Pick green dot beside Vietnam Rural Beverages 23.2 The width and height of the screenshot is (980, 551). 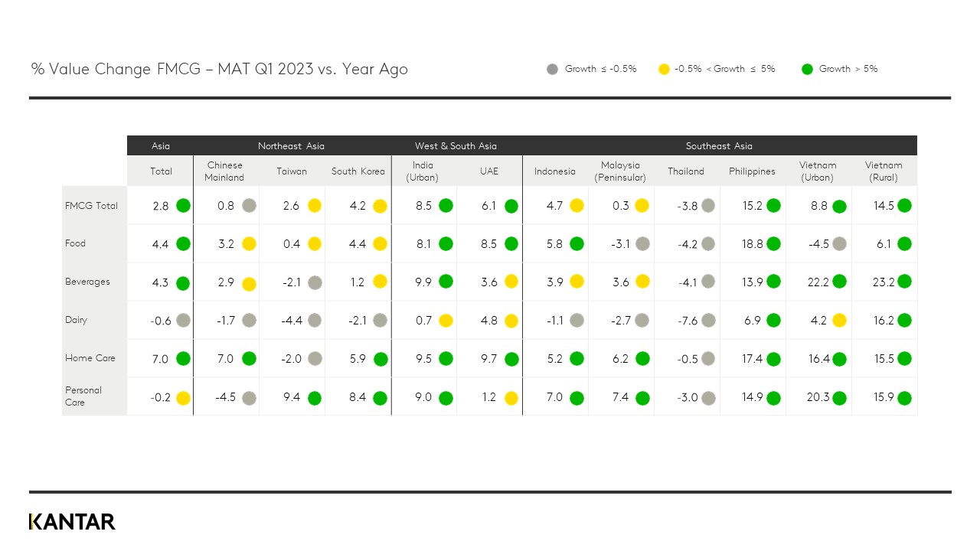[x=904, y=282]
